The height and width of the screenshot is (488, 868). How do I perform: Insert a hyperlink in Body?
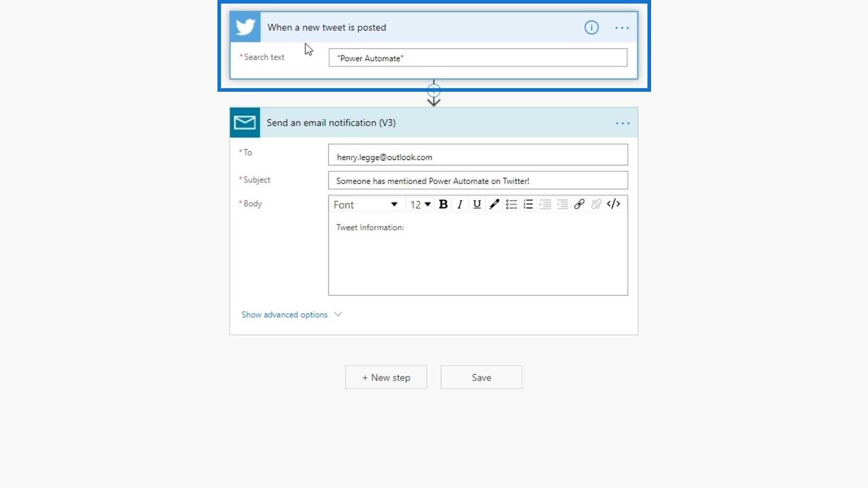pyautogui.click(x=579, y=204)
